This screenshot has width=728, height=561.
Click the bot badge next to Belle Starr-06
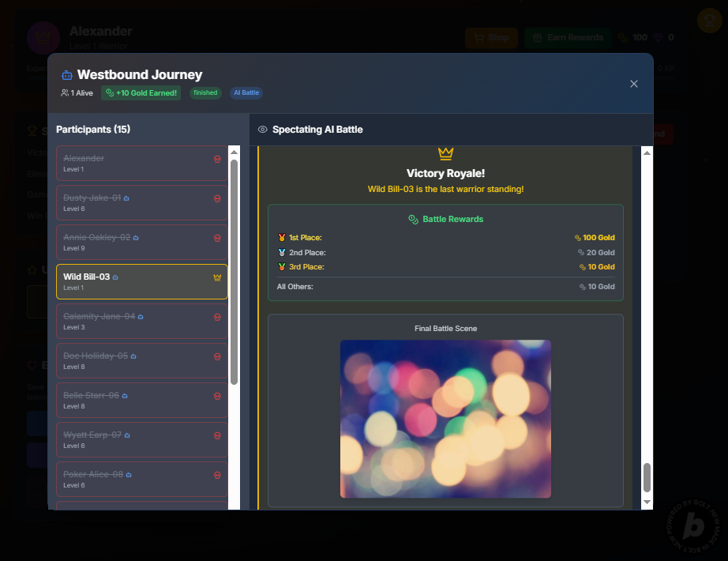click(x=125, y=396)
